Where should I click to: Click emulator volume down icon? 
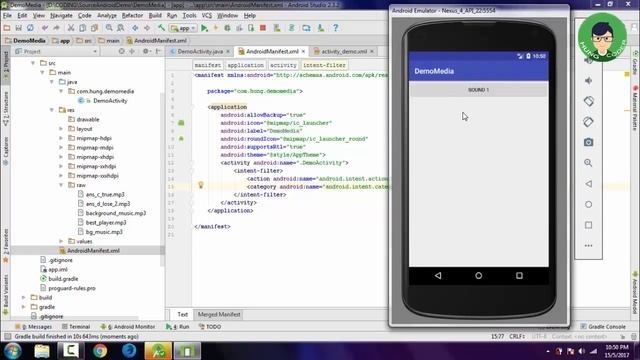pyautogui.click(x=588, y=81)
